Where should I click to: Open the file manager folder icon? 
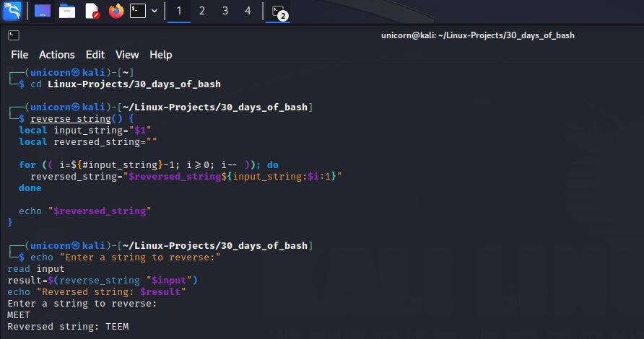tap(67, 11)
